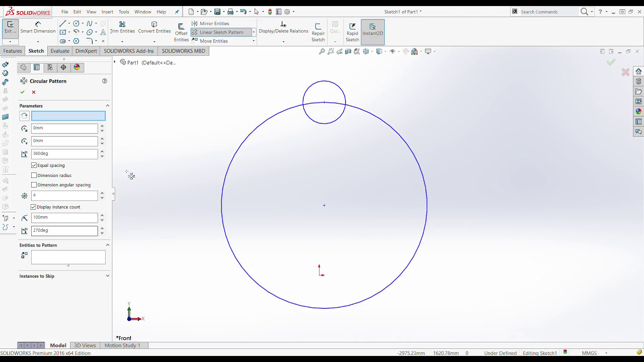Screen dimensions: 644x362
Task: Open the File menu
Action: pyautogui.click(x=65, y=12)
